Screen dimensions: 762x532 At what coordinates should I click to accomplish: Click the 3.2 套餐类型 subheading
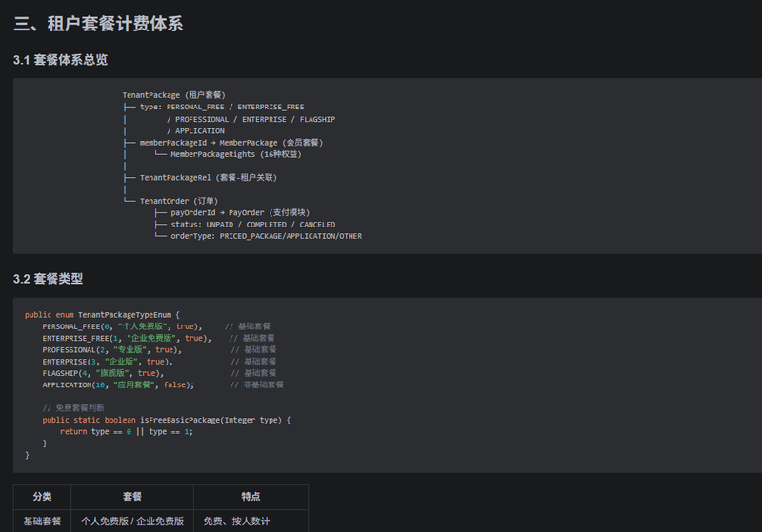pos(49,279)
